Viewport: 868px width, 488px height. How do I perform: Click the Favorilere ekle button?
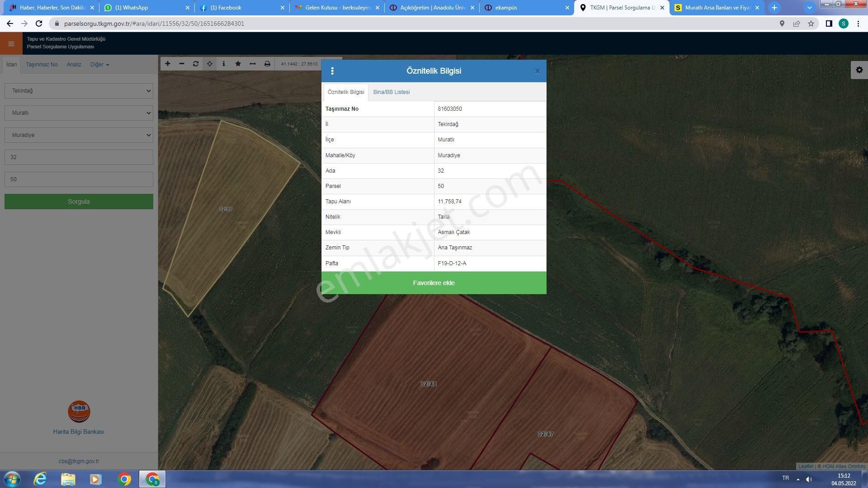pos(434,283)
